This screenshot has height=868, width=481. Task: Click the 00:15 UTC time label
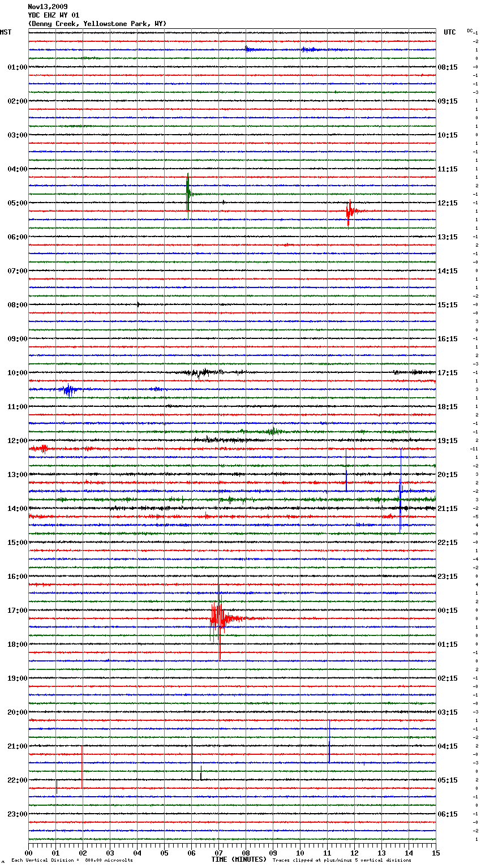[448, 611]
